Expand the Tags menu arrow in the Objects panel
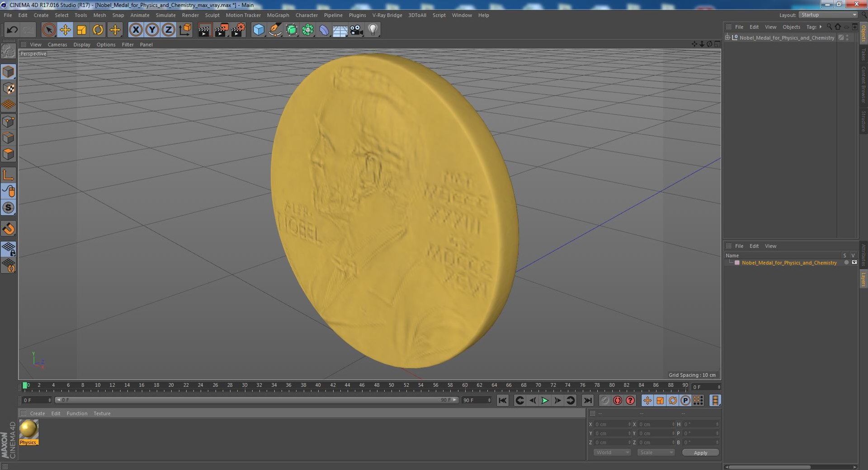The width and height of the screenshot is (868, 470). [821, 27]
